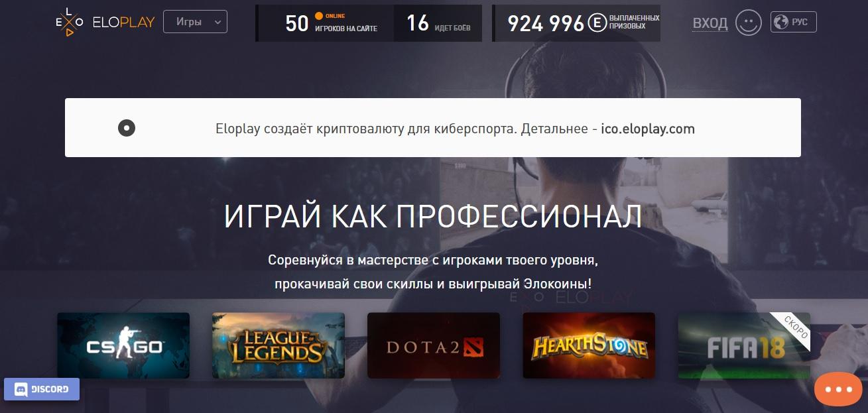This screenshot has width=868, height=413.
Task: Open the smiley face profile icon
Action: click(749, 23)
